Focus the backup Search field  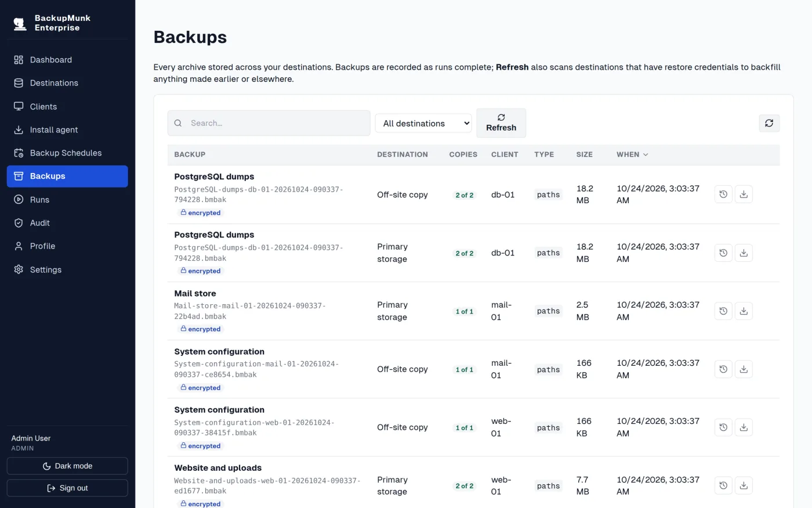pos(269,123)
